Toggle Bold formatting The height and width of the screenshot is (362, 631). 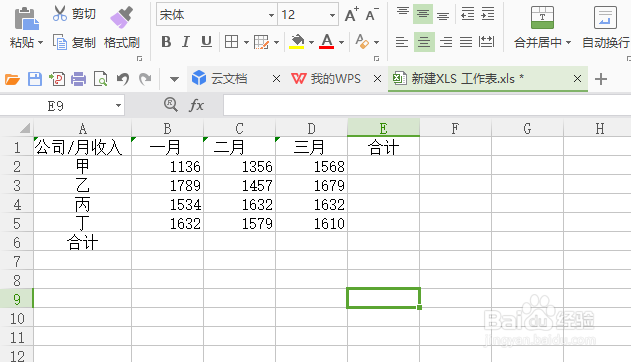[166, 41]
